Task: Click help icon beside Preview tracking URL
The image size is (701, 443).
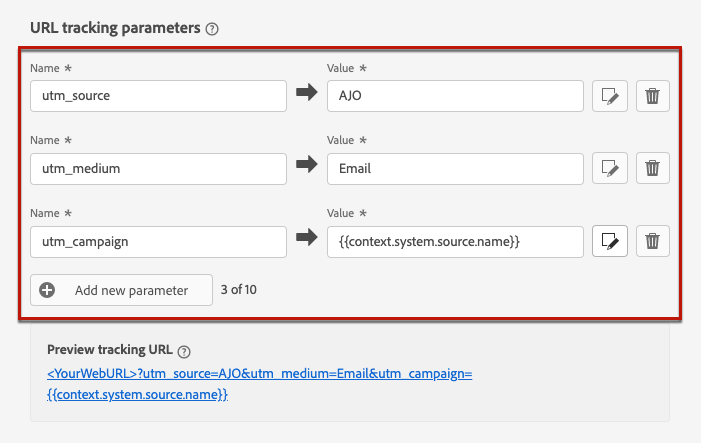Action: point(183,351)
